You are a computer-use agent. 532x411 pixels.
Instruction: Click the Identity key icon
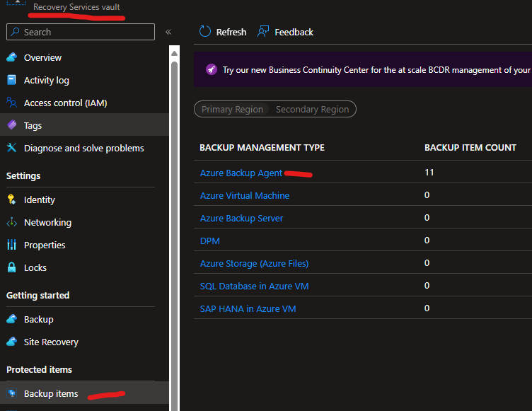point(11,199)
